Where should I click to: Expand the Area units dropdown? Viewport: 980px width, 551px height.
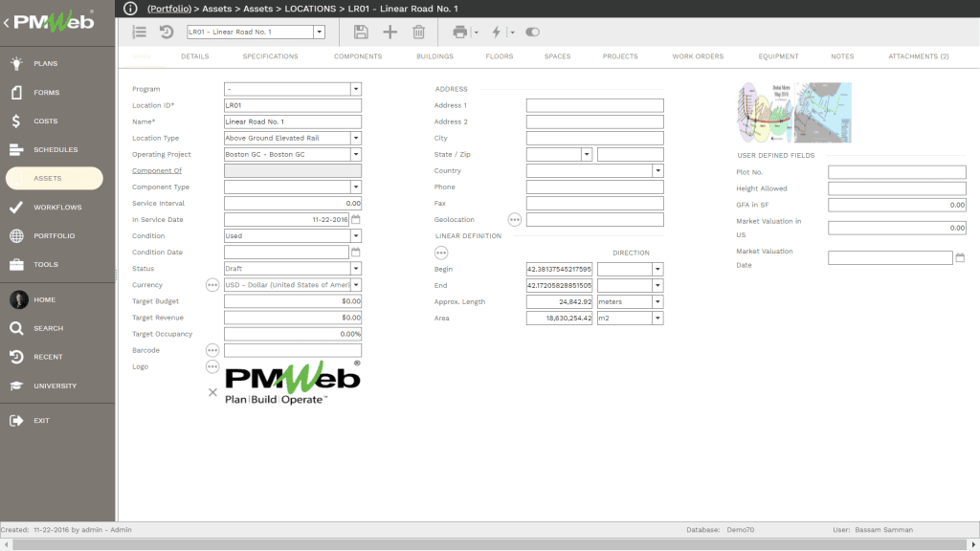tap(657, 318)
